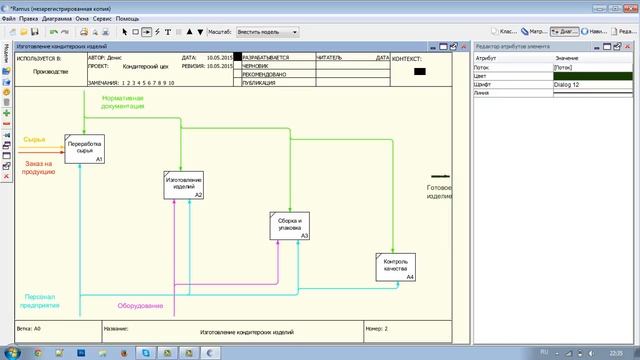Click the orange round sidebar icon
640x360 pixels.
tap(7, 92)
